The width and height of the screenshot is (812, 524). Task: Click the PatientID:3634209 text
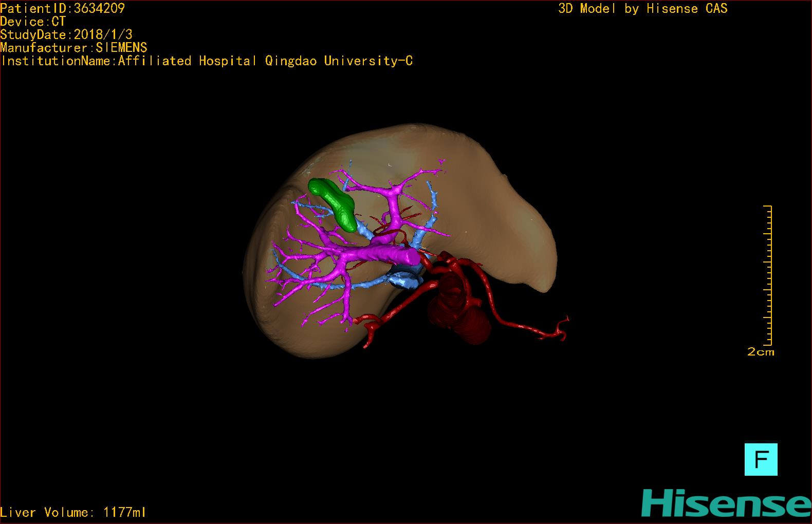[x=62, y=8]
